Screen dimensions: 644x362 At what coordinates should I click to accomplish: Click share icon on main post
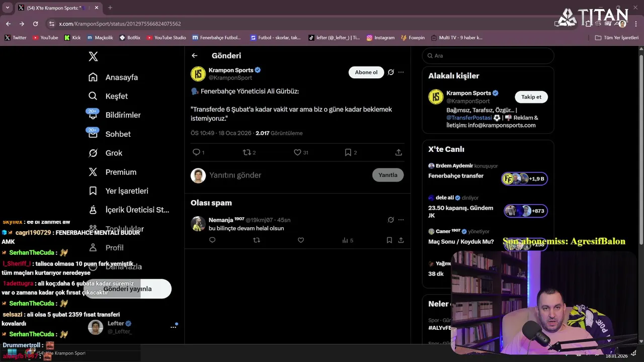tap(398, 152)
